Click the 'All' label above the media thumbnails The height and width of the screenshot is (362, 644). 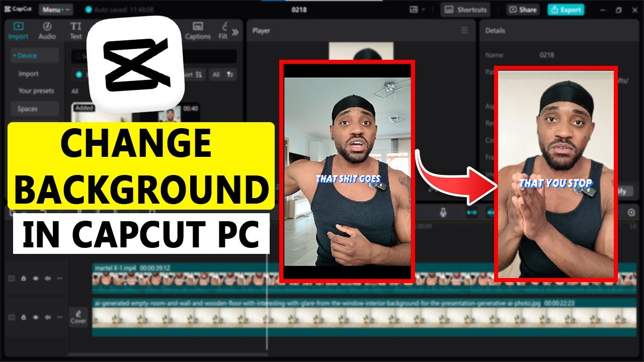[74, 92]
